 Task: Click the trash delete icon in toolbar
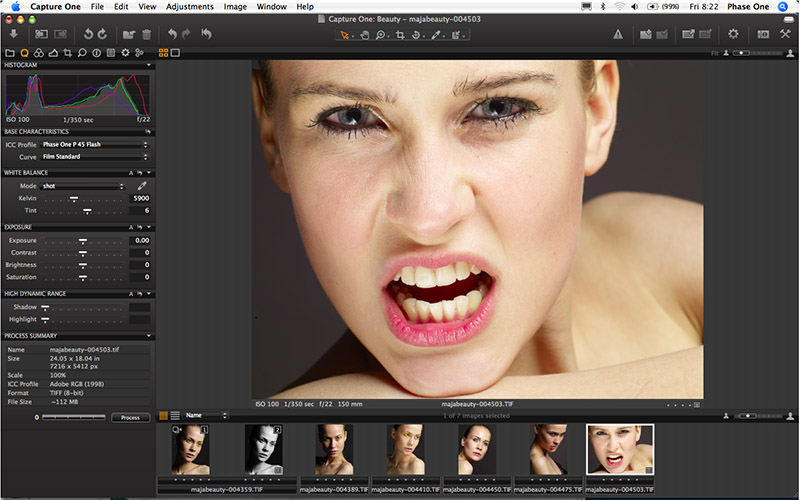(x=147, y=34)
